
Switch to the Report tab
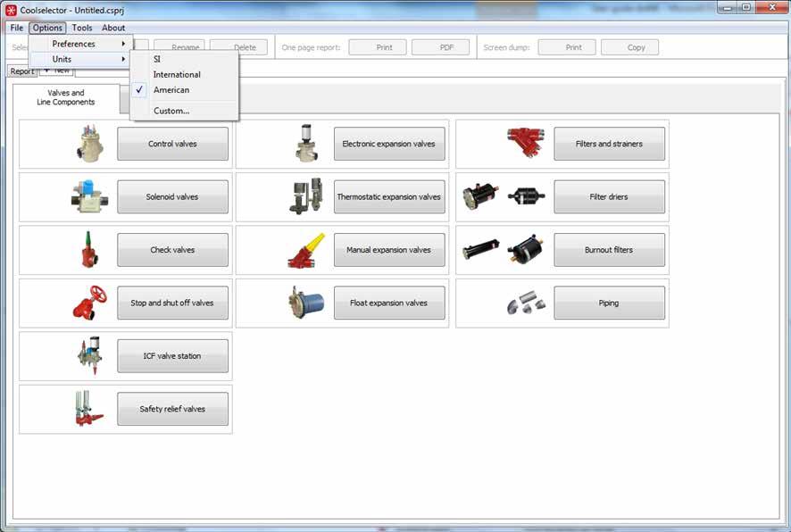[x=22, y=71]
